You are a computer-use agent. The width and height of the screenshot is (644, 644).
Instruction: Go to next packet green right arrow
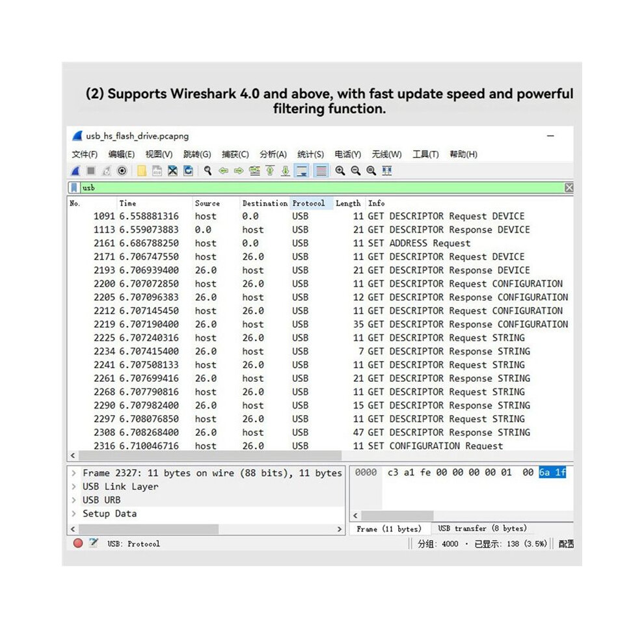coord(239,171)
